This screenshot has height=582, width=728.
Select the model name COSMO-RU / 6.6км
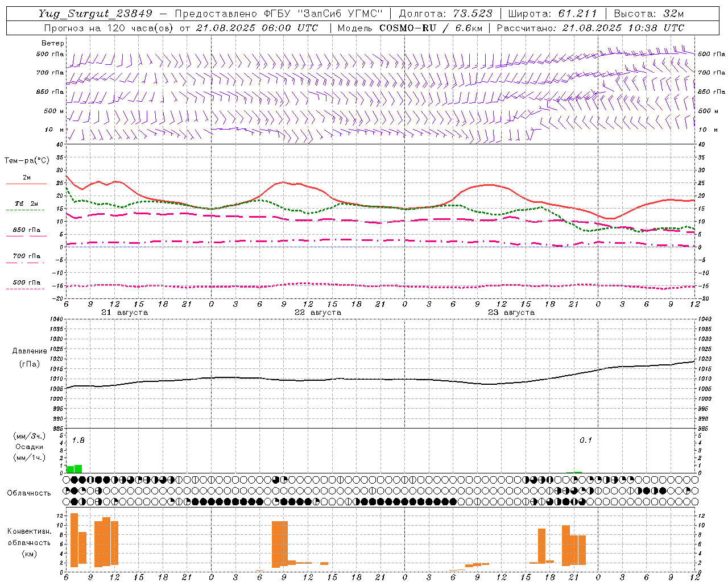(x=431, y=28)
